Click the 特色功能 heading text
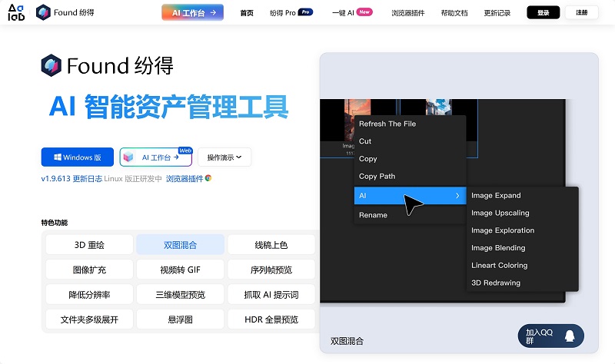Viewport: 615px width, 364px height. point(55,223)
